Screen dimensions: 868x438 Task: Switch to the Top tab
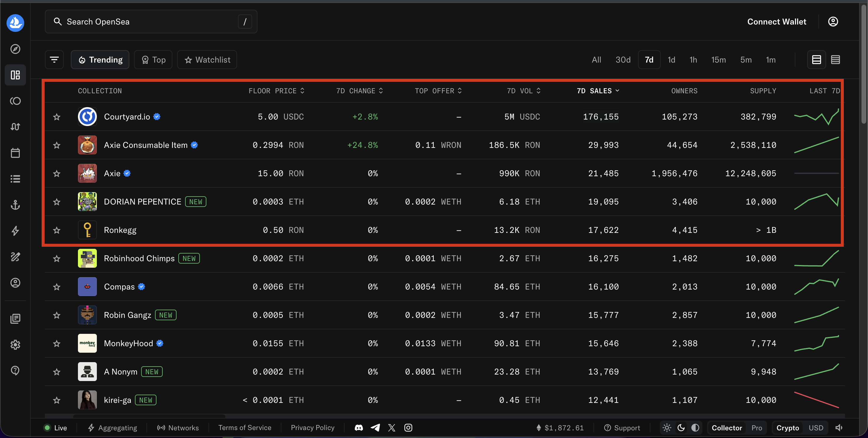pos(153,60)
